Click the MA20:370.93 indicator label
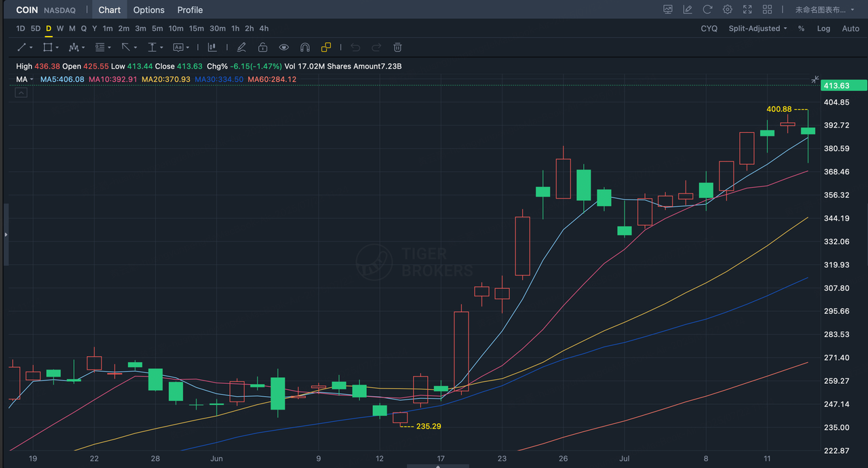Viewport: 868px width, 468px height. tap(165, 79)
